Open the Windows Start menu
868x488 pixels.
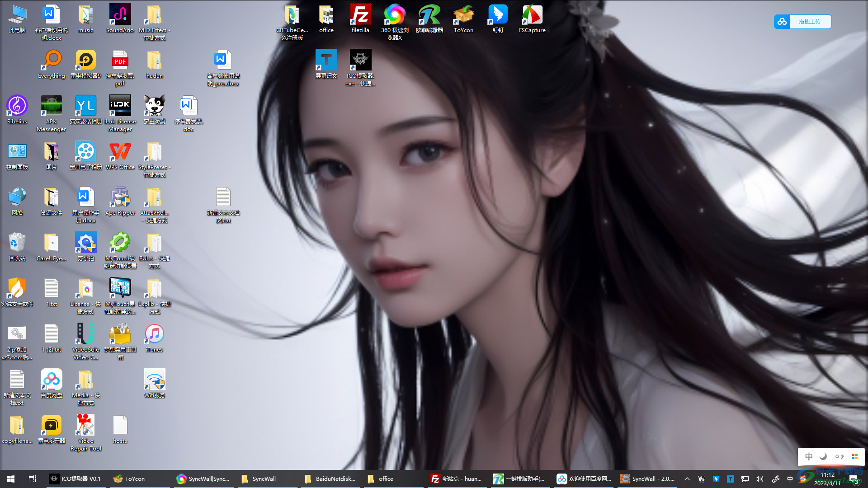pos(11,479)
